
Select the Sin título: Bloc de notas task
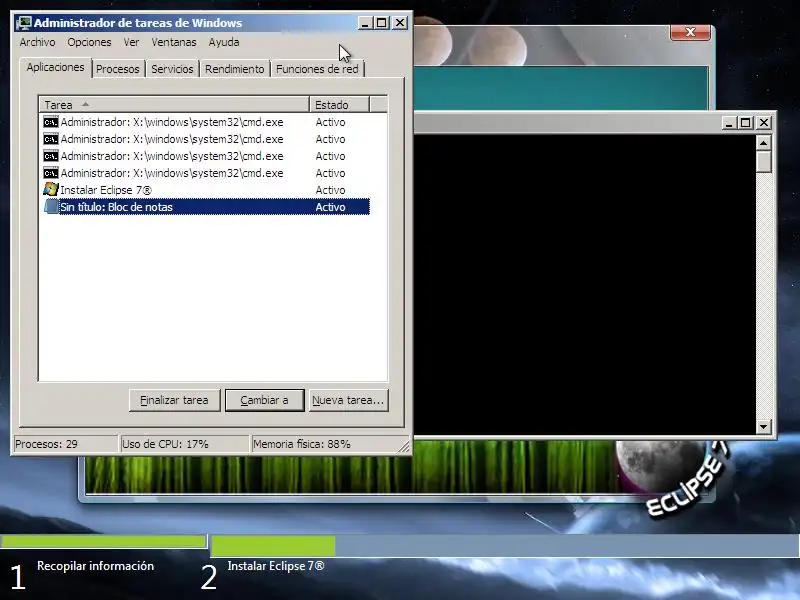[x=206, y=207]
